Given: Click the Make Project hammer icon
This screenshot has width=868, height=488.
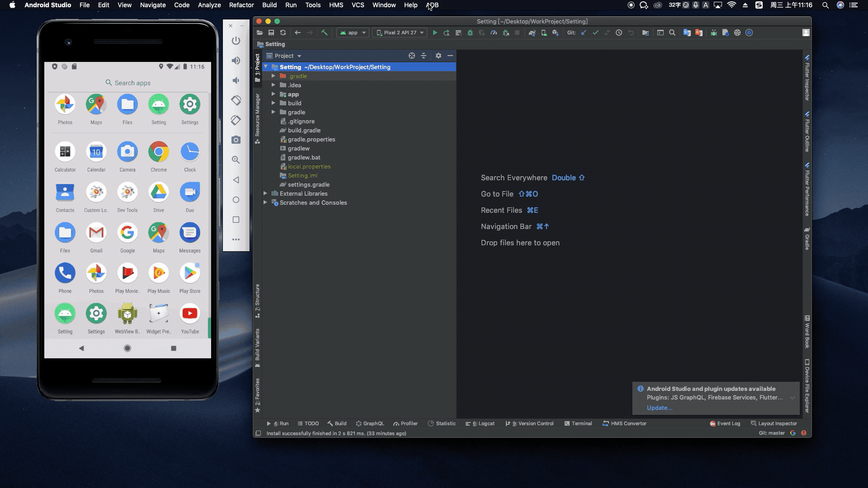Looking at the screenshot, I should pyautogui.click(x=324, y=33).
